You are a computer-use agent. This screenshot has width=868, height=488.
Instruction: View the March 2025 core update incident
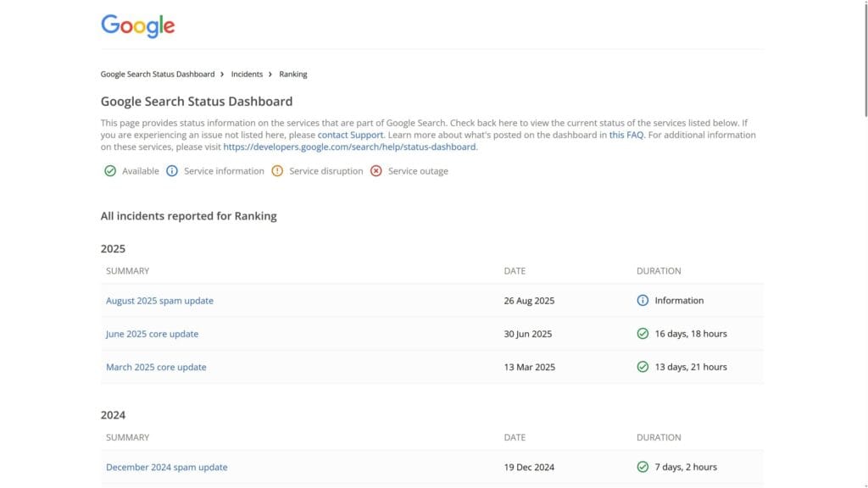point(156,367)
